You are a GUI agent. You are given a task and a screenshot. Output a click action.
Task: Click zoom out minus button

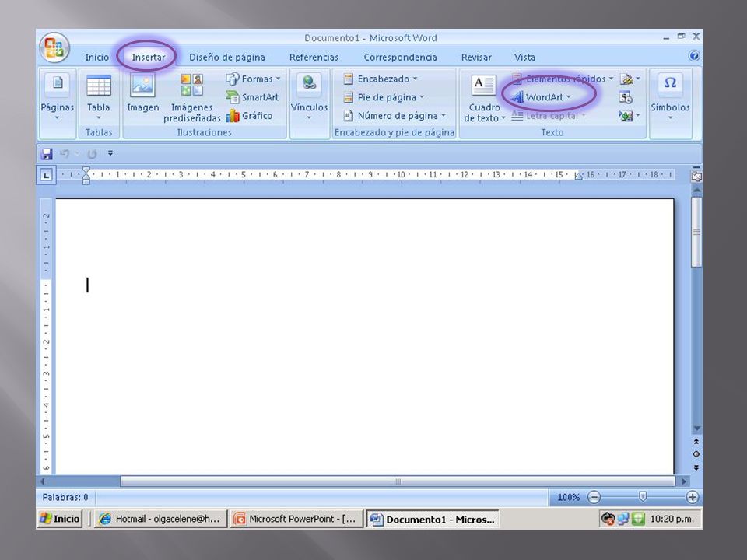click(x=594, y=497)
